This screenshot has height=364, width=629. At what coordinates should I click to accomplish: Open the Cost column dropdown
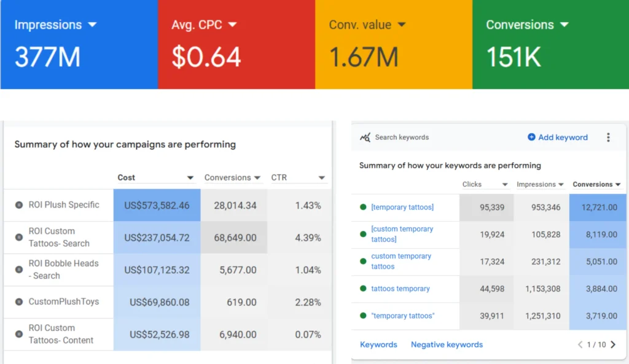coord(190,178)
